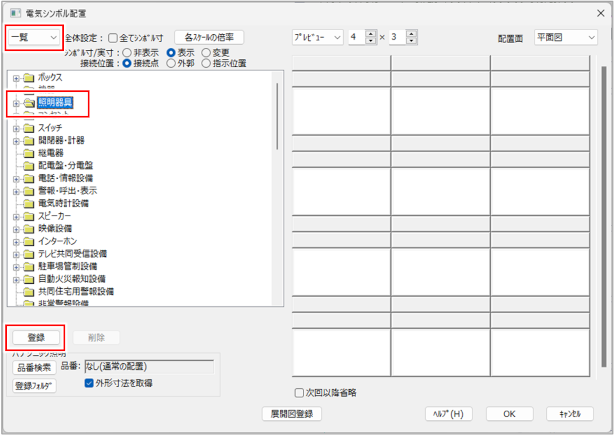This screenshot has height=435, width=614.
Task: Select the スピーカー folder icon
Action: (28, 215)
